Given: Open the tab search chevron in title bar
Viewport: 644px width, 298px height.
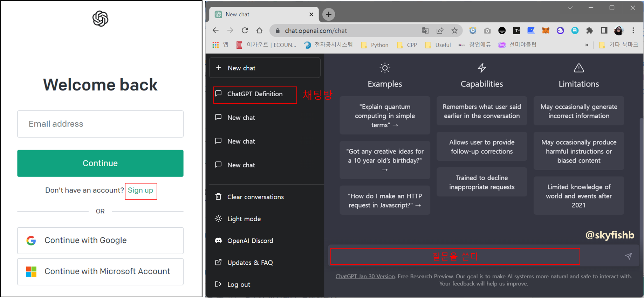Looking at the screenshot, I should click(x=570, y=8).
